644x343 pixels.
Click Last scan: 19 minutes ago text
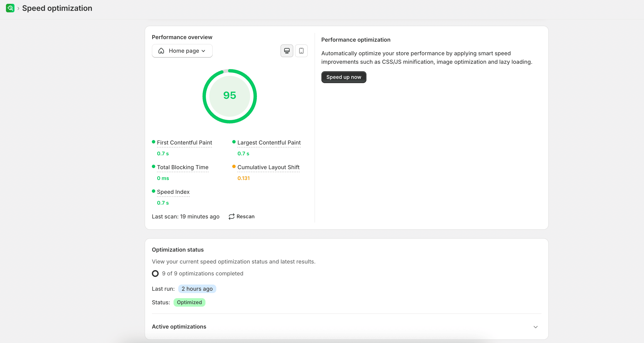click(x=185, y=216)
